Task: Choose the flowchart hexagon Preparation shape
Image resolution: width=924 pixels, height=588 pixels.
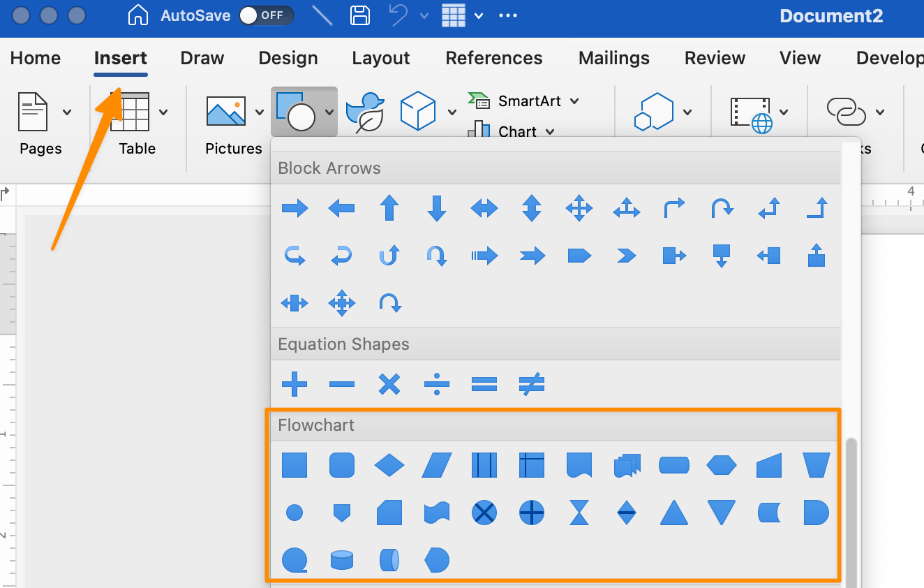Action: tap(721, 465)
